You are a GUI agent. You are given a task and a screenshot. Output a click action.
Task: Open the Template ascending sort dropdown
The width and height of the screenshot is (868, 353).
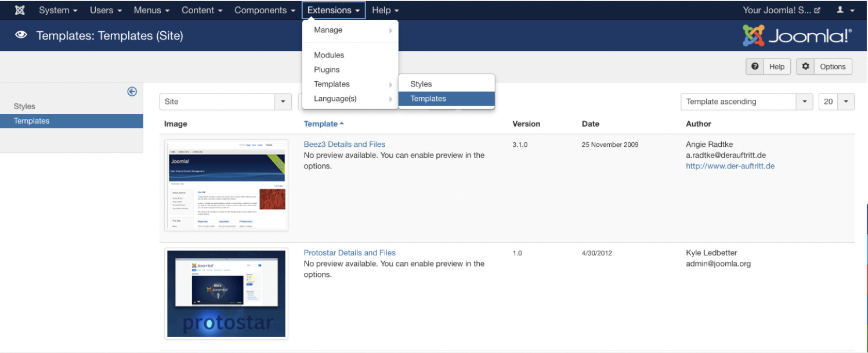pos(747,102)
